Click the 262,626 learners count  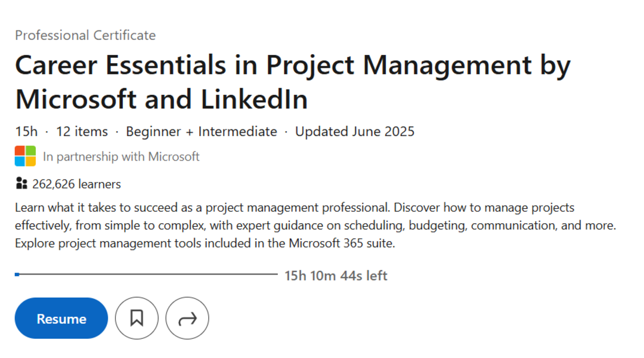pyautogui.click(x=76, y=184)
